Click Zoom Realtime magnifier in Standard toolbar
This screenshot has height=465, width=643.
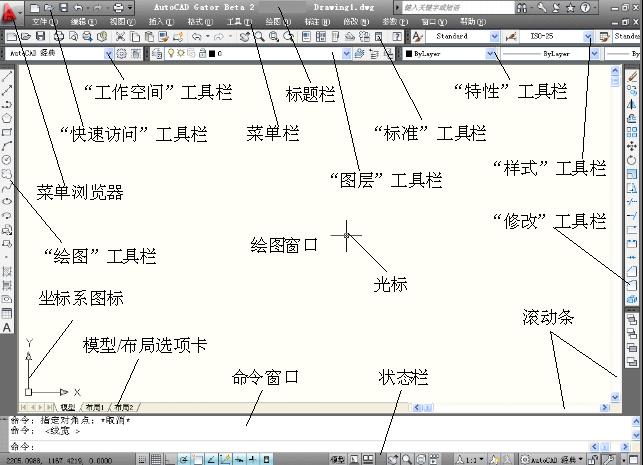click(259, 36)
